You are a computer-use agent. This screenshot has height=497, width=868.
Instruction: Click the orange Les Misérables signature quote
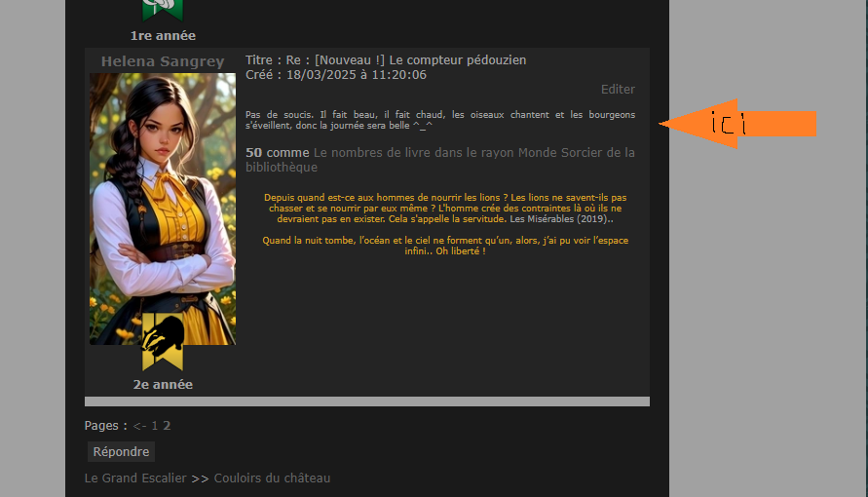[445, 209]
